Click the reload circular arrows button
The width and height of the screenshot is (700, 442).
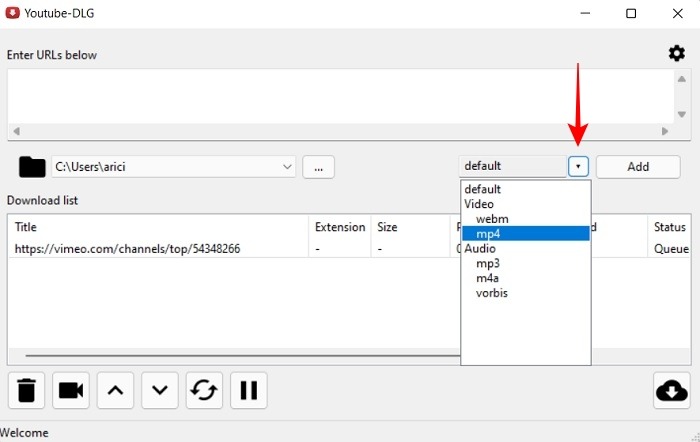[x=204, y=390]
